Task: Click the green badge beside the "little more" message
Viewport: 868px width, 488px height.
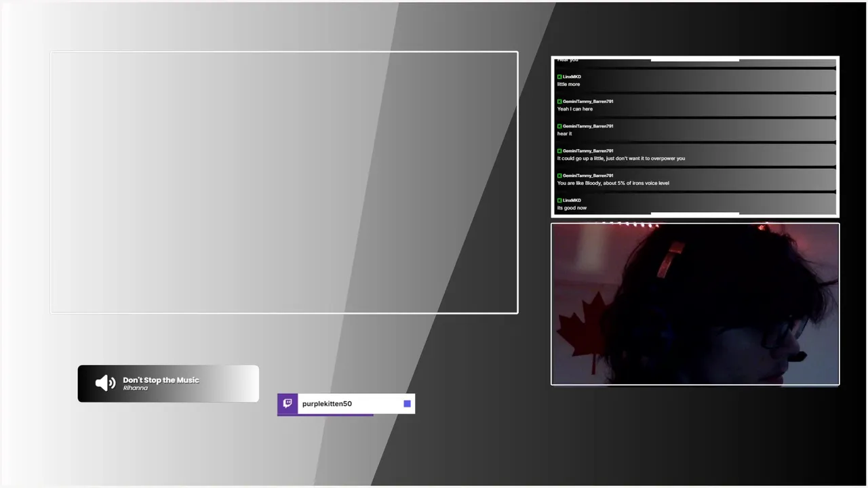Action: (x=559, y=77)
